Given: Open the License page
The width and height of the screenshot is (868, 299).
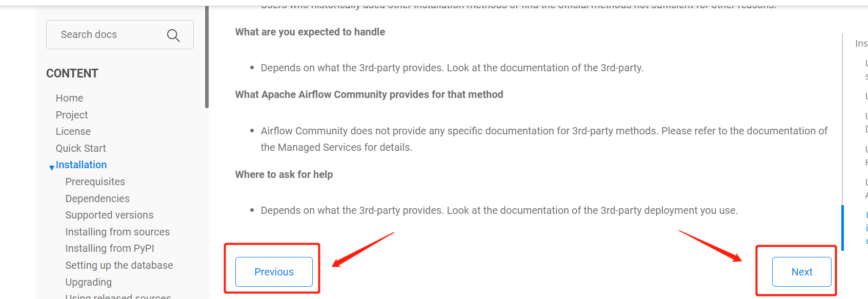Looking at the screenshot, I should [x=73, y=131].
